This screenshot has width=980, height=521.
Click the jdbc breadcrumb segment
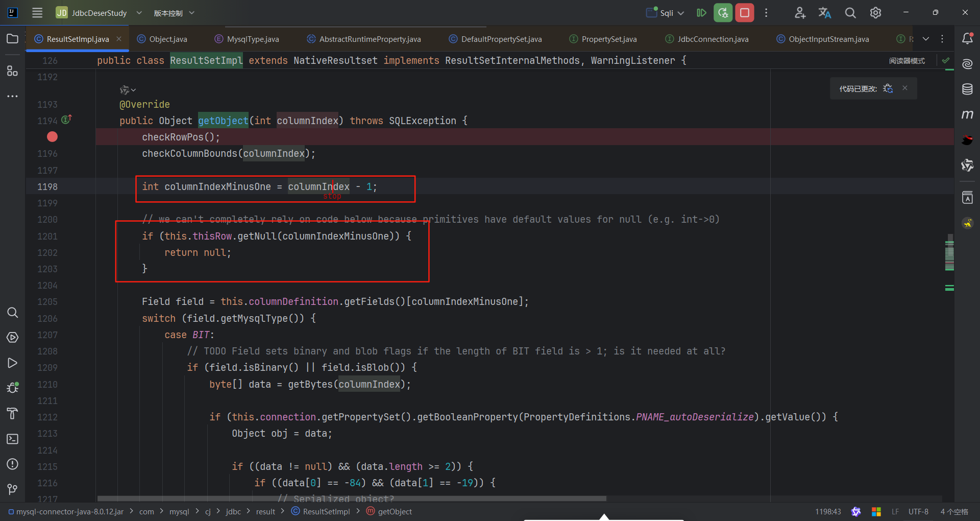(233, 512)
